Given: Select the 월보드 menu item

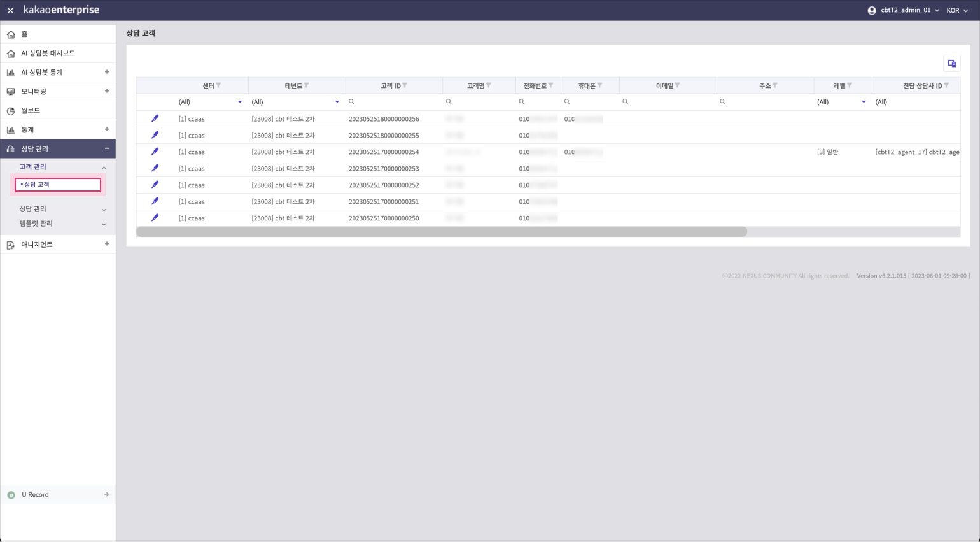Looking at the screenshot, I should (x=31, y=111).
